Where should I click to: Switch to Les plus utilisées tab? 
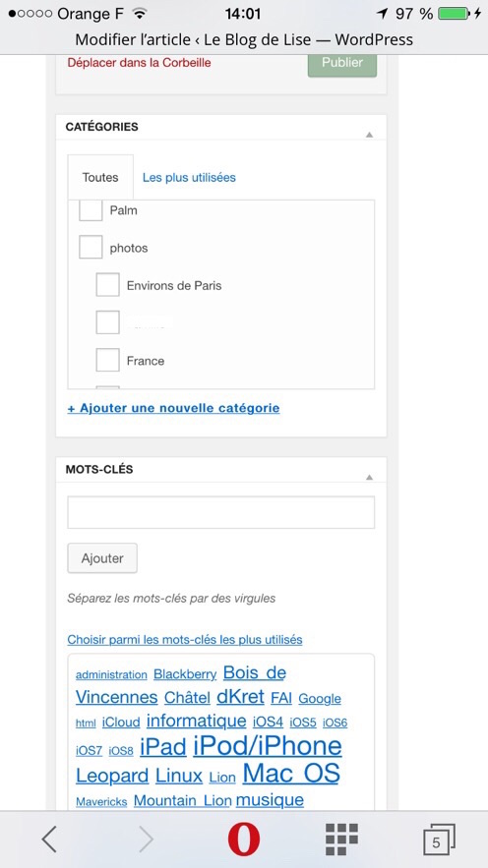189,178
